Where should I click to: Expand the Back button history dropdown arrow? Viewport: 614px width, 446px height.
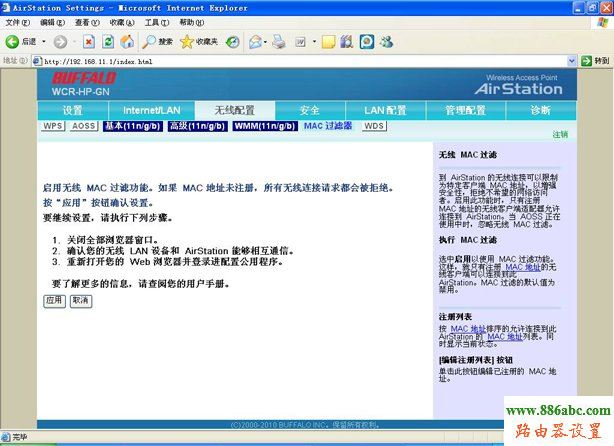point(43,42)
